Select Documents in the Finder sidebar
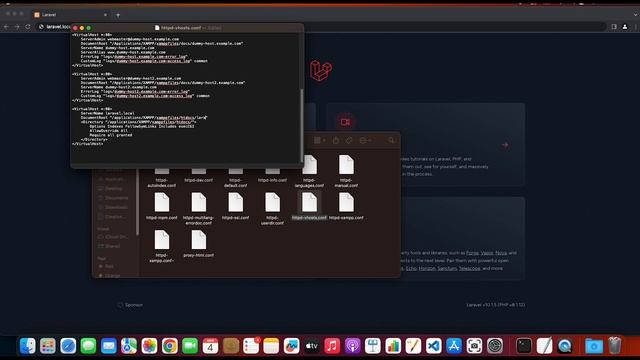This screenshot has width=640, height=360. (x=114, y=198)
